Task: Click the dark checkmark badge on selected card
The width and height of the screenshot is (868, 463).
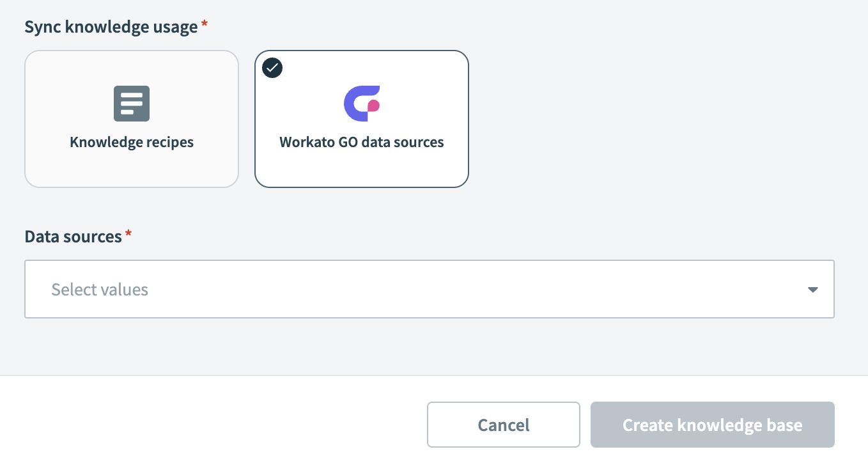Action: tap(272, 68)
